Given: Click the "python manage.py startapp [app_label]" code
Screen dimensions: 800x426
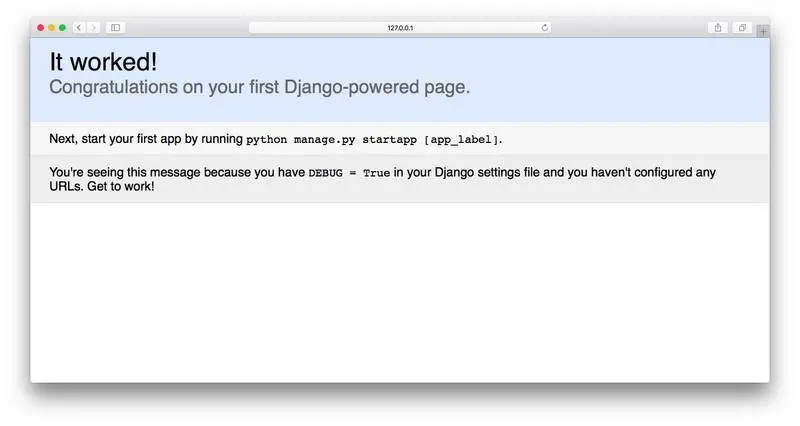Looking at the screenshot, I should point(372,140).
